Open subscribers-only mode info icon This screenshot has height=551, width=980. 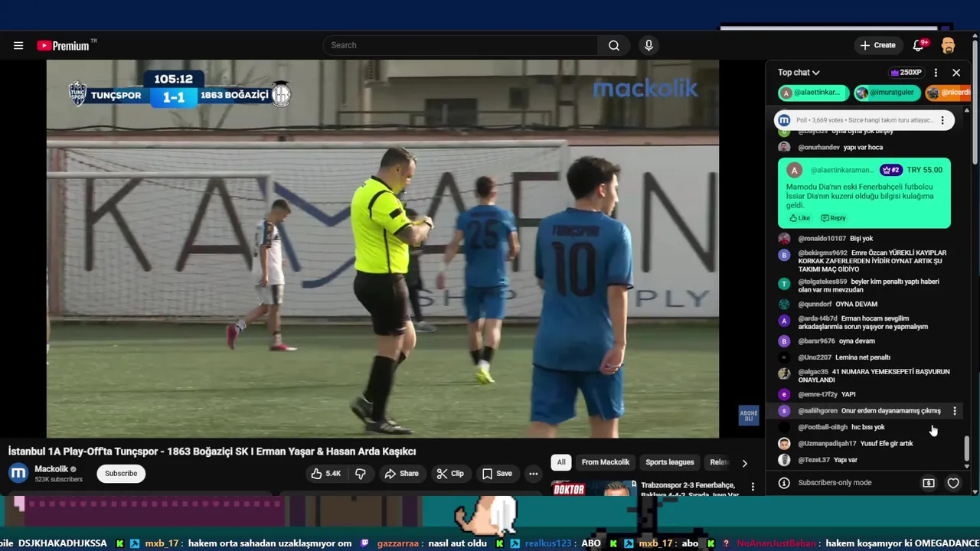point(784,483)
